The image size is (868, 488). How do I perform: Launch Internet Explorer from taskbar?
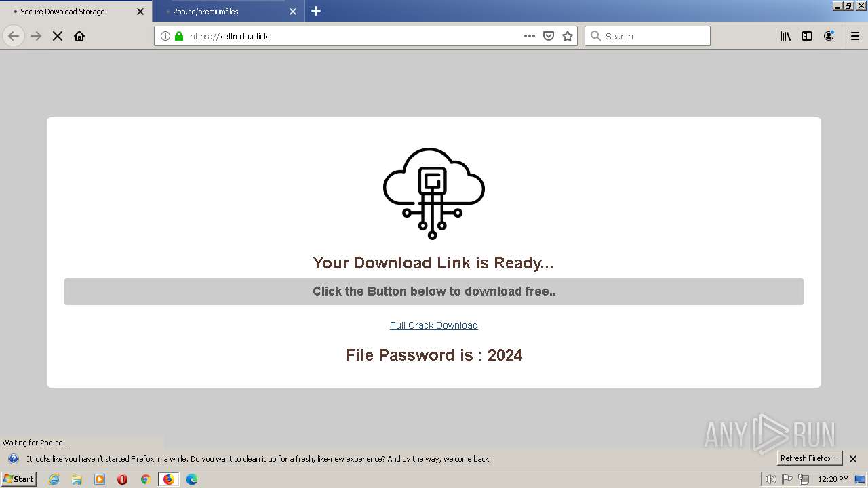54,479
